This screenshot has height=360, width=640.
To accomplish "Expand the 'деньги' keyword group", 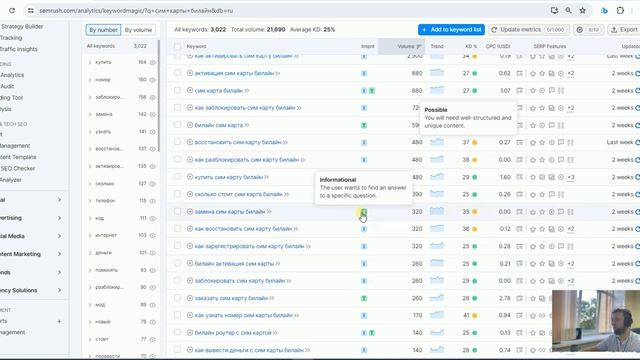I will [90, 253].
